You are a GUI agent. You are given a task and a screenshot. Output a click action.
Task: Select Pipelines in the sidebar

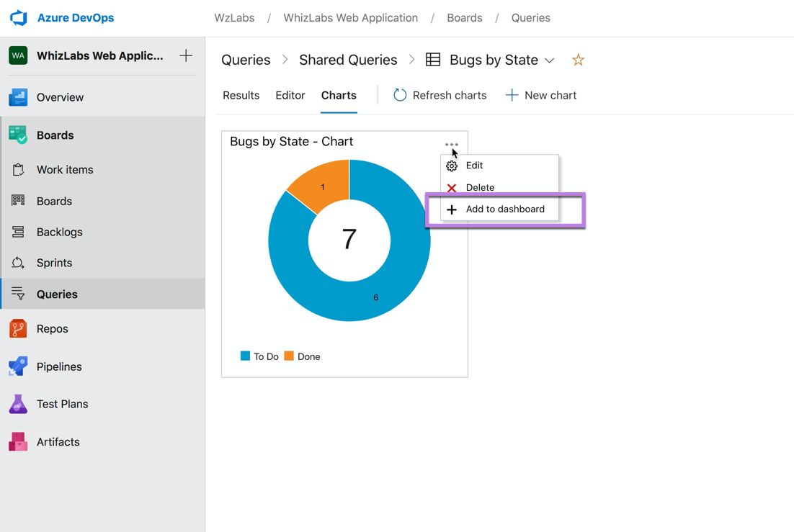click(x=59, y=366)
